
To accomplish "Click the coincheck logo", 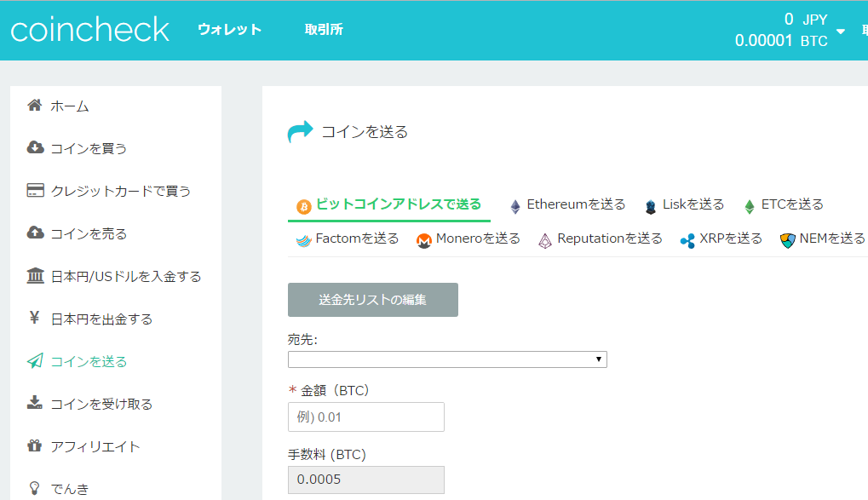I will (x=89, y=29).
